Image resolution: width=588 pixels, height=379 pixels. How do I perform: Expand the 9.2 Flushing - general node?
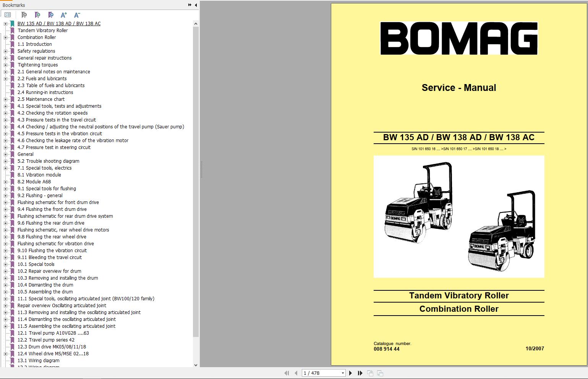click(x=5, y=196)
